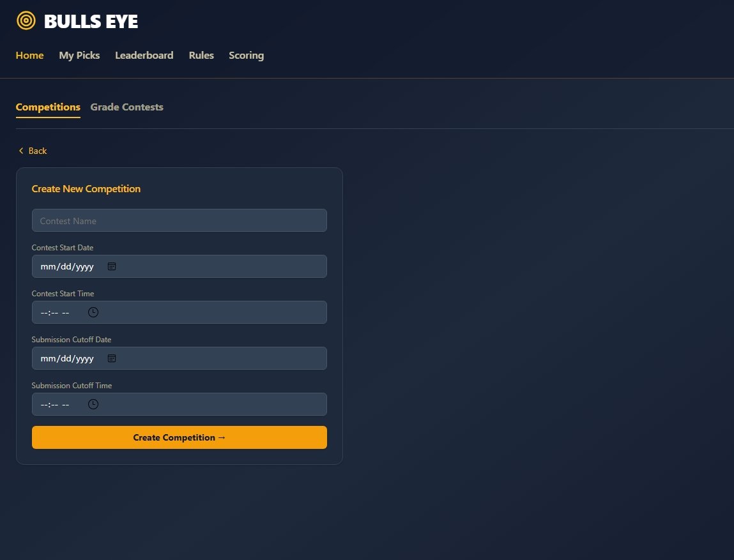Click the Contest Start Date mm/dd/yyyy field

click(x=67, y=266)
